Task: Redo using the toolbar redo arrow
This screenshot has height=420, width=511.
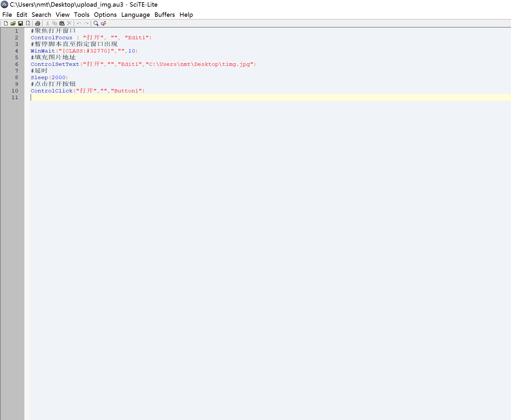Action: pyautogui.click(x=86, y=23)
